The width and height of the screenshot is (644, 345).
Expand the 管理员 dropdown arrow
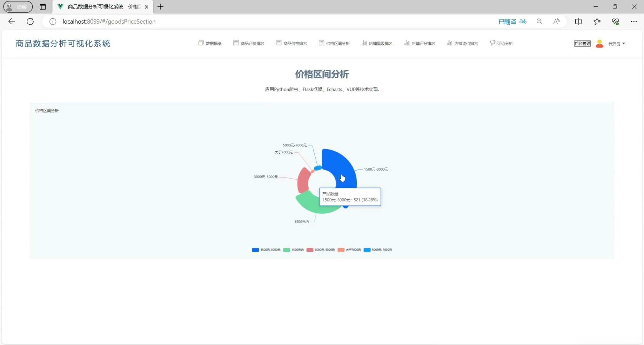(x=624, y=44)
